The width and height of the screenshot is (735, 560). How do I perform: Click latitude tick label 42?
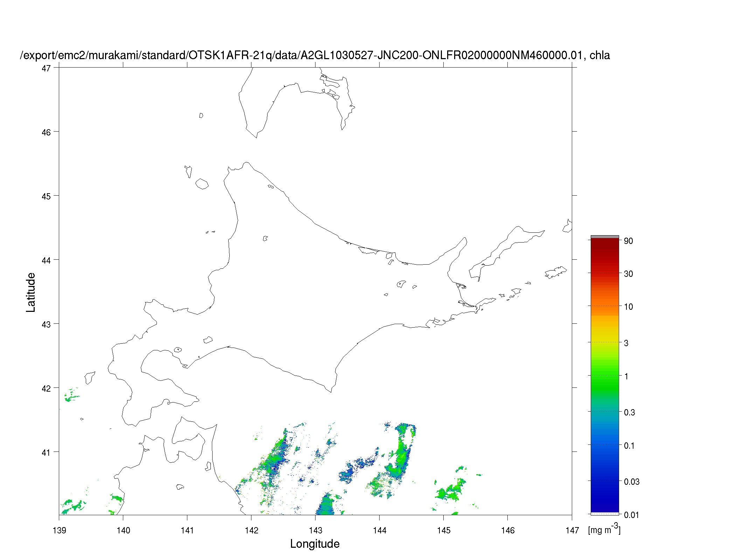click(46, 388)
